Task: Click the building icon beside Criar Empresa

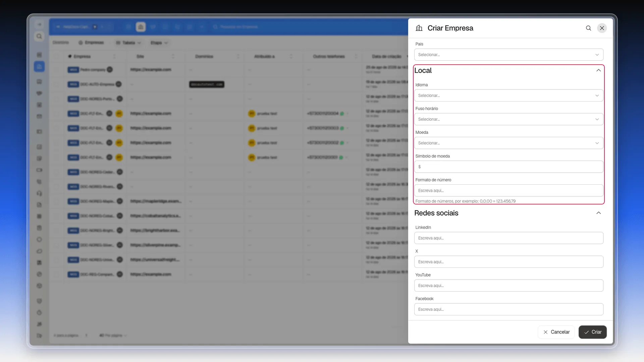Action: (x=419, y=28)
